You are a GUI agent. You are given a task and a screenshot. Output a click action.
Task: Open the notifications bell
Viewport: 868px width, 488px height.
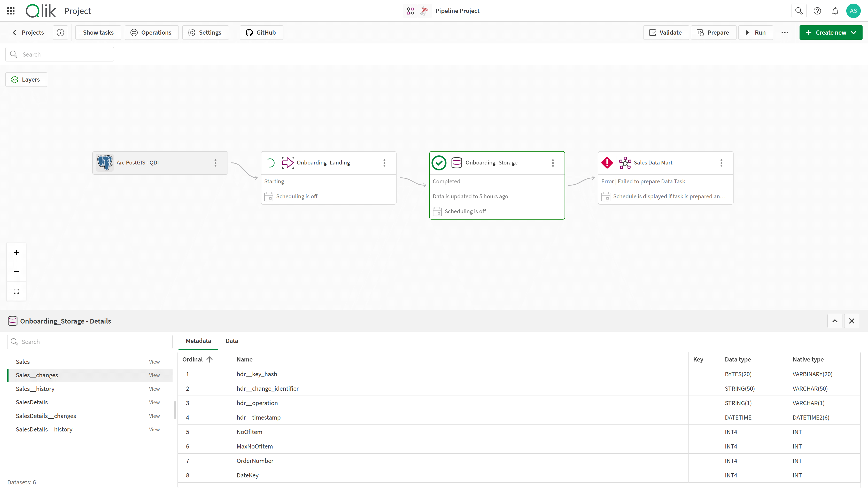click(x=835, y=11)
